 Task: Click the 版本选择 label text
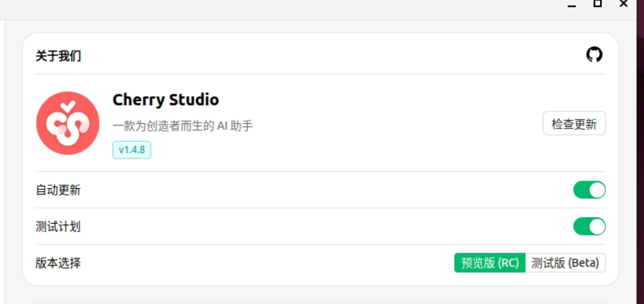pyautogui.click(x=58, y=263)
